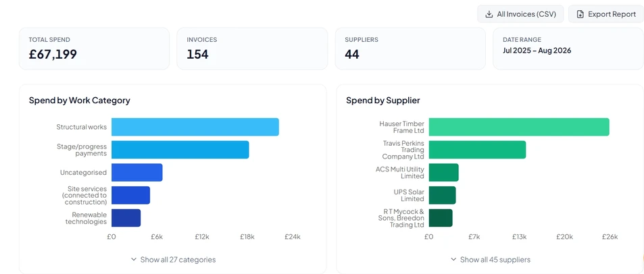Expand Show all 27 categories
644x274 pixels.
pyautogui.click(x=173, y=260)
